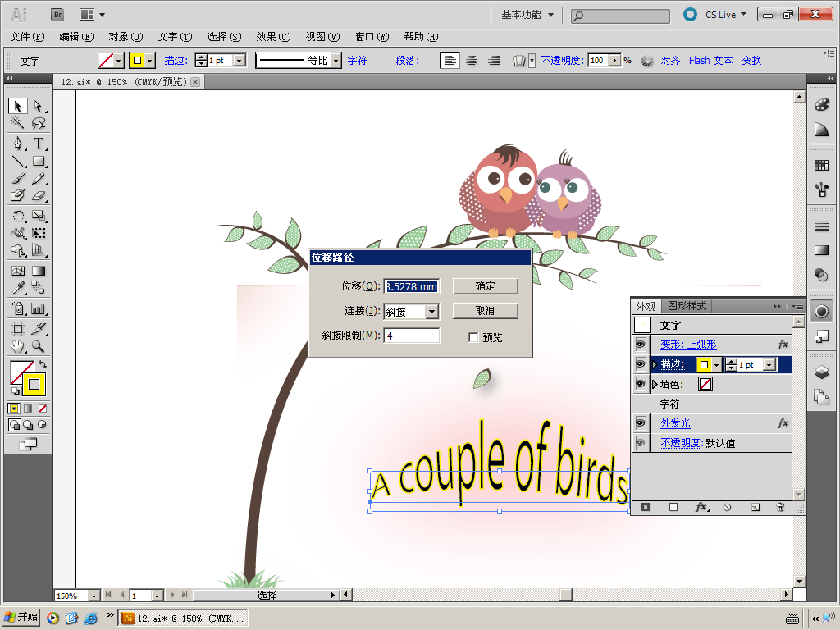
Task: Select the Scale tool
Action: (x=38, y=216)
